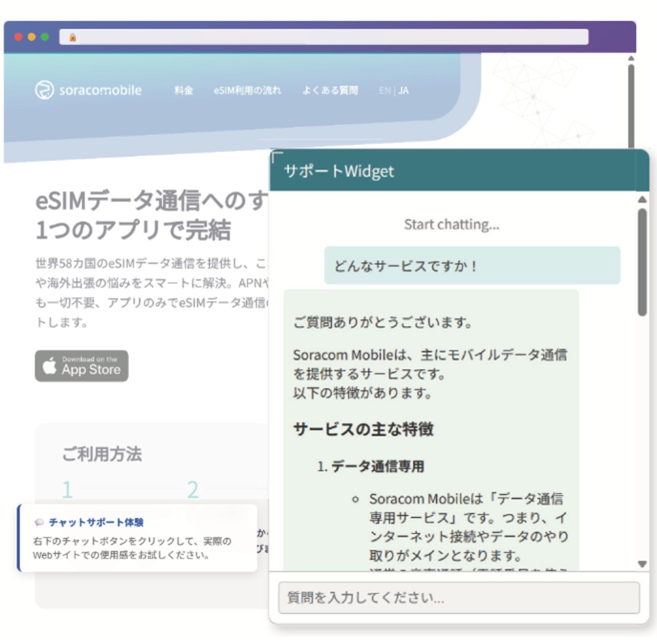Click the soracomobile logo icon
Image resolution: width=657 pixels, height=644 pixels.
[x=44, y=90]
